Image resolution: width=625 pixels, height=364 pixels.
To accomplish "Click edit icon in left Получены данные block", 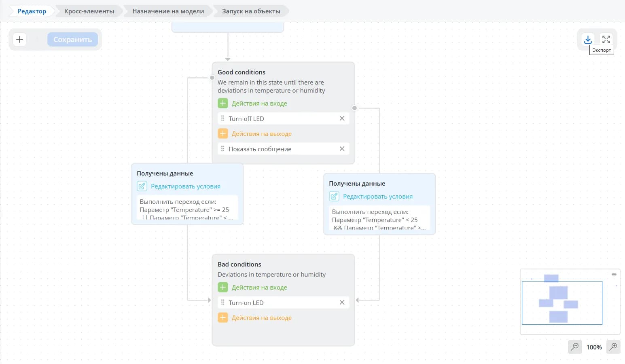I will click(x=142, y=186).
